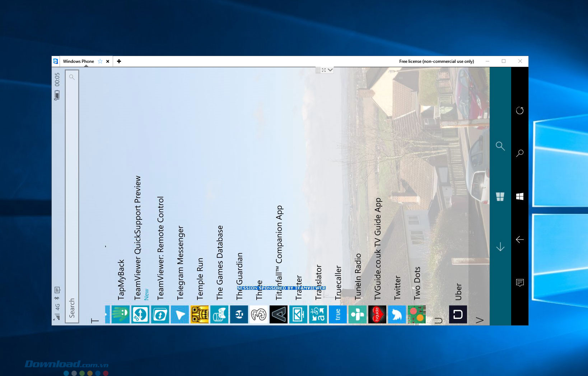Click full screen icon in session toolbar

tap(324, 70)
